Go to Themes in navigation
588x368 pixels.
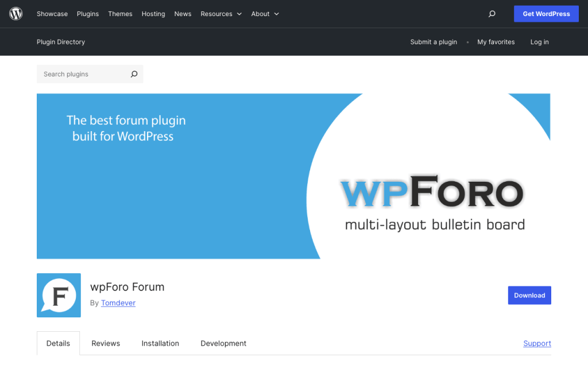(x=120, y=14)
